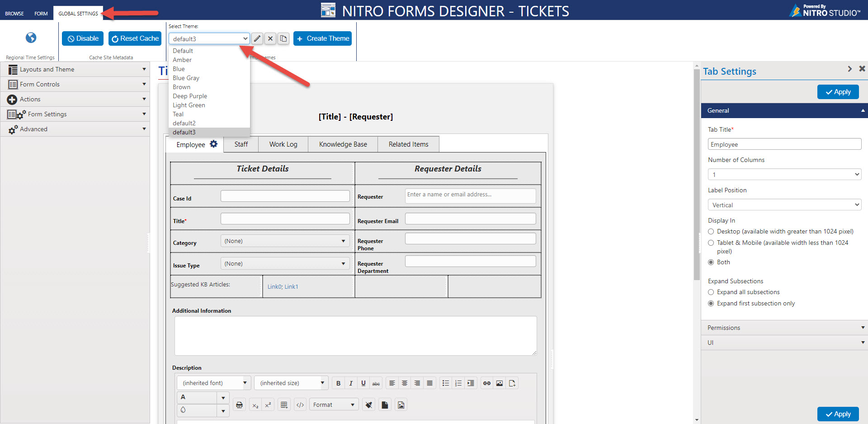Image resolution: width=868 pixels, height=424 pixels.
Task: Open Employee tab settings gear
Action: click(214, 144)
